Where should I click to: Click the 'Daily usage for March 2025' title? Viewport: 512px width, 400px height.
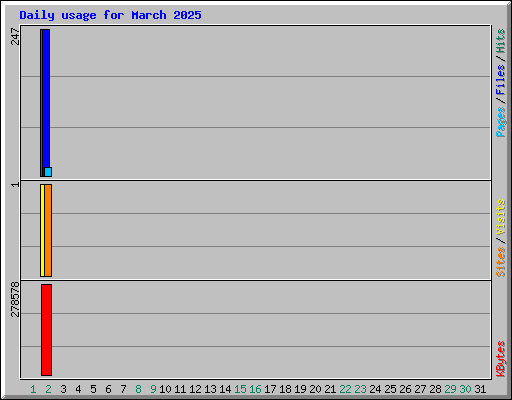coord(110,15)
